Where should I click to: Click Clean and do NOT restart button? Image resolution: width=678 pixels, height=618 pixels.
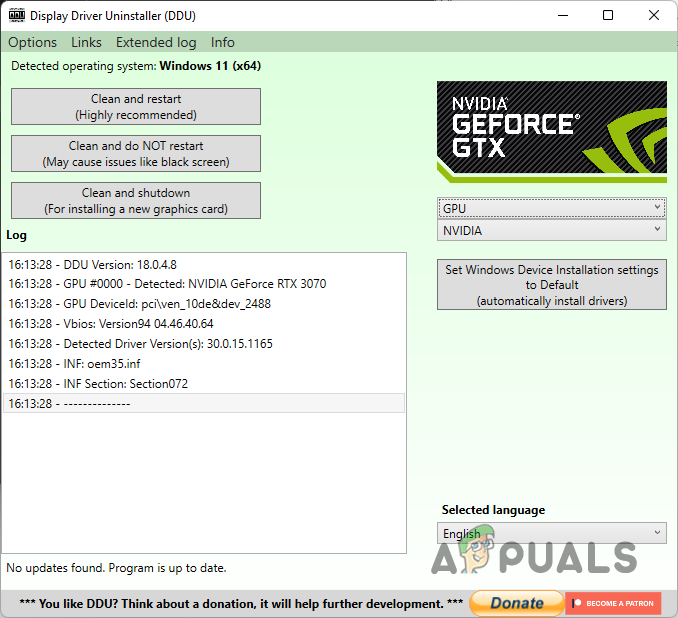(136, 154)
